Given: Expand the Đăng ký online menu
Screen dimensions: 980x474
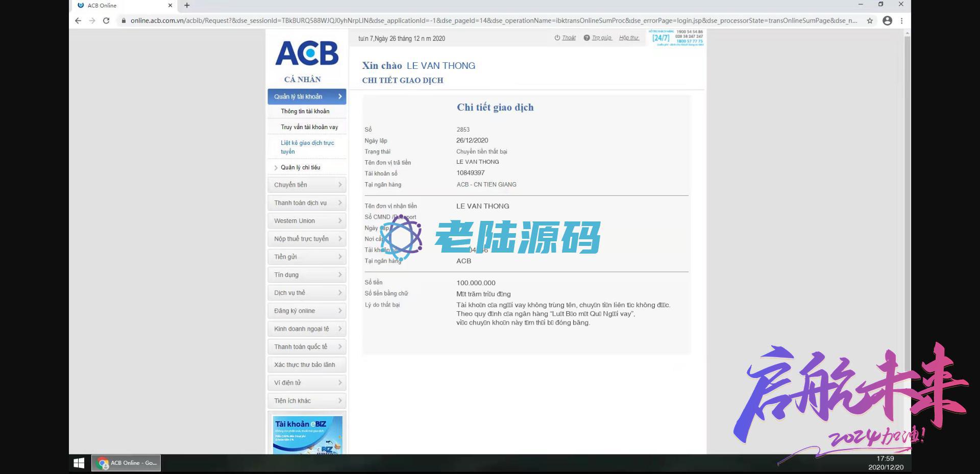Looking at the screenshot, I should coord(307,311).
